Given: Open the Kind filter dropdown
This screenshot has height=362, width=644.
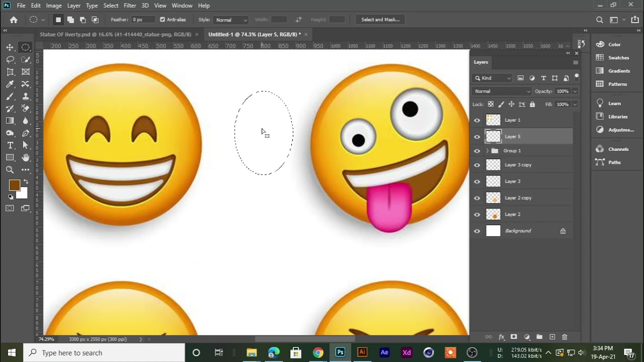Looking at the screenshot, I should coord(493,78).
